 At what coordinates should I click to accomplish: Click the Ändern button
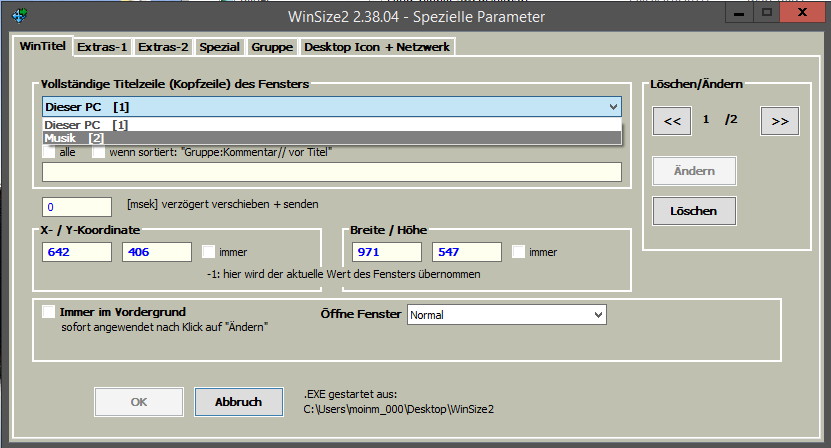coord(694,171)
